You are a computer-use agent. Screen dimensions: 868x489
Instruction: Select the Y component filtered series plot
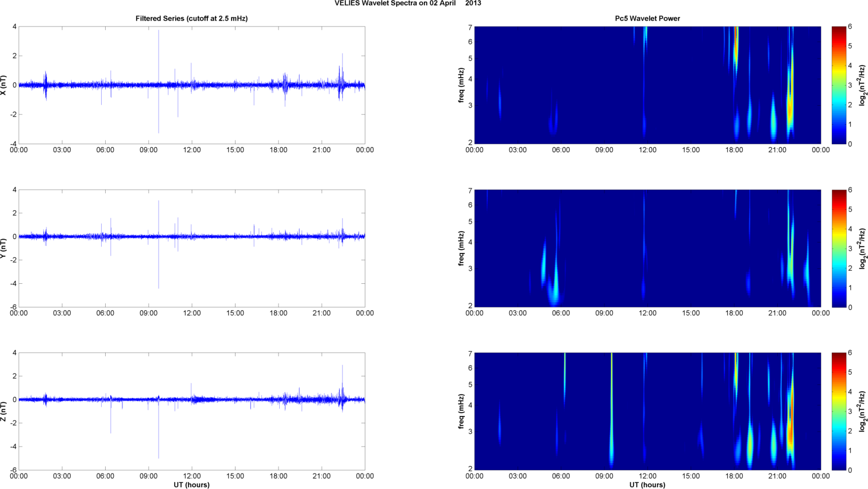pos(192,248)
